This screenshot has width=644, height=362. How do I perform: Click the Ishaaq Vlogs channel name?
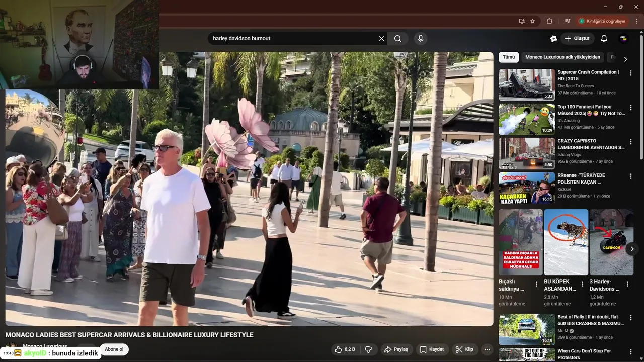(571, 155)
